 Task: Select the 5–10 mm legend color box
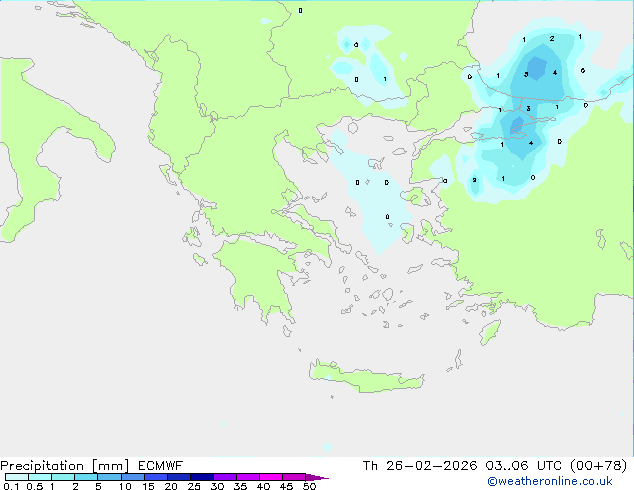(110, 477)
